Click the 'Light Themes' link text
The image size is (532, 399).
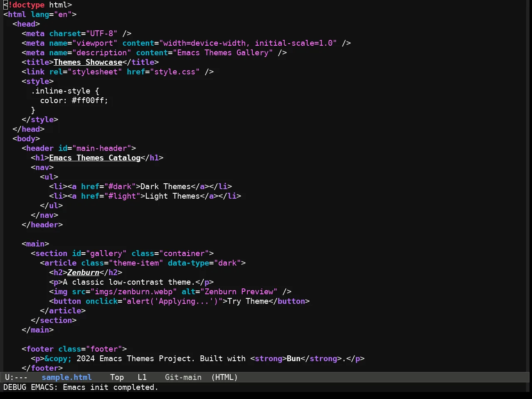(x=172, y=196)
